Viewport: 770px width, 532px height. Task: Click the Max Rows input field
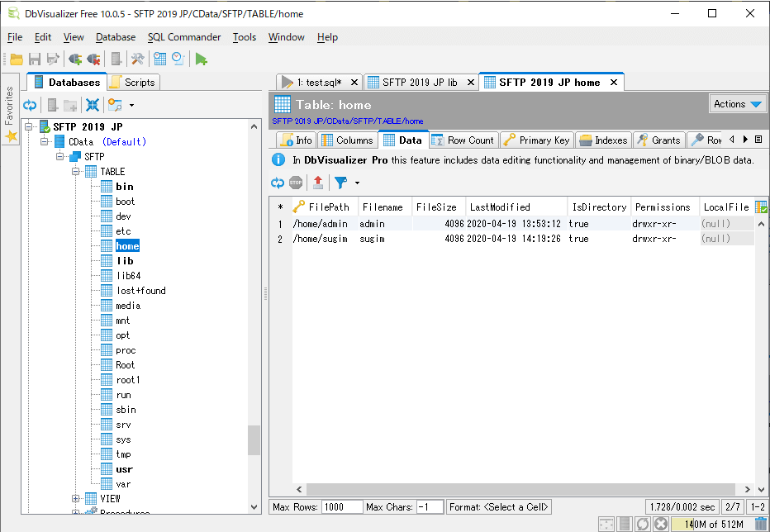coord(340,506)
